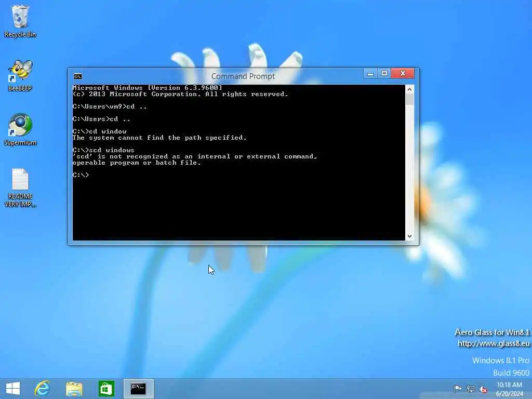This screenshot has height=399, width=532.
Task: Close the Command Prompt window
Action: click(403, 73)
